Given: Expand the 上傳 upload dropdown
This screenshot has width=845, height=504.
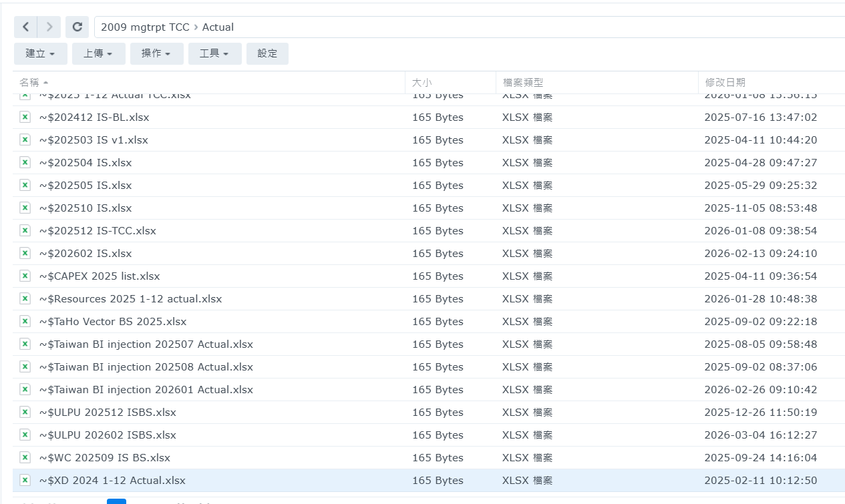Looking at the screenshot, I should tap(98, 53).
